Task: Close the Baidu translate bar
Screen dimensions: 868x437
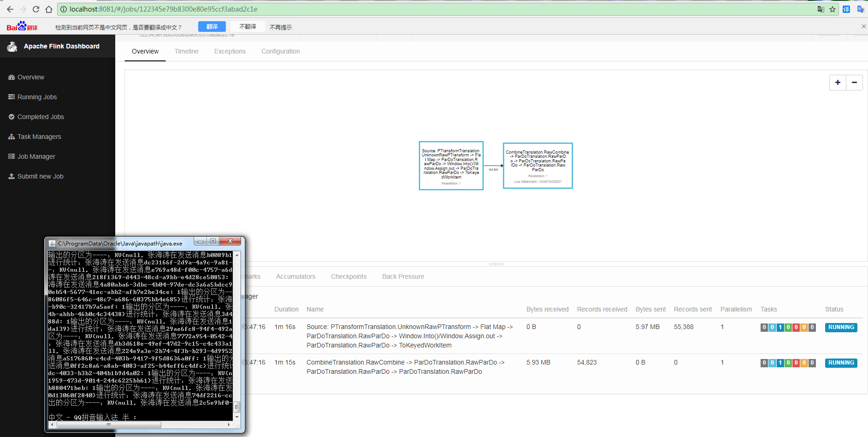Action: (864, 26)
